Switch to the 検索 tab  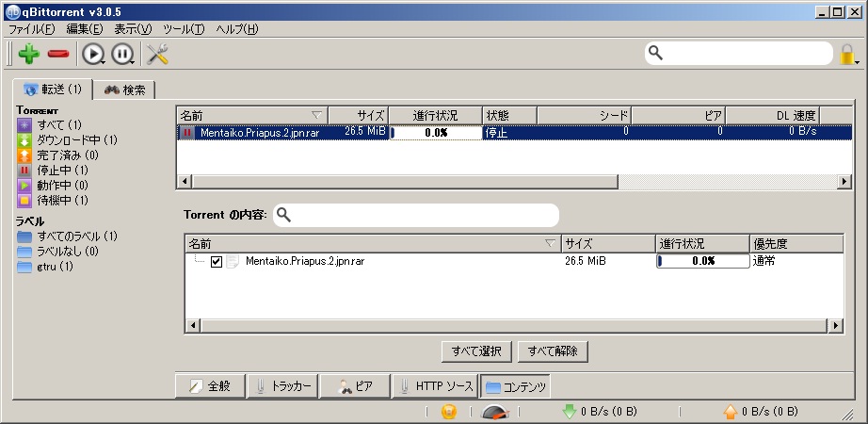125,90
